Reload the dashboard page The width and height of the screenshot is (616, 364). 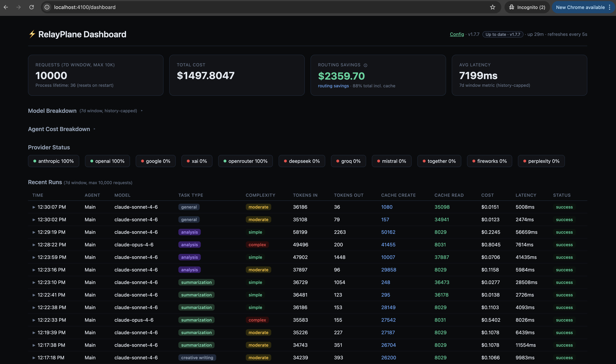[31, 7]
